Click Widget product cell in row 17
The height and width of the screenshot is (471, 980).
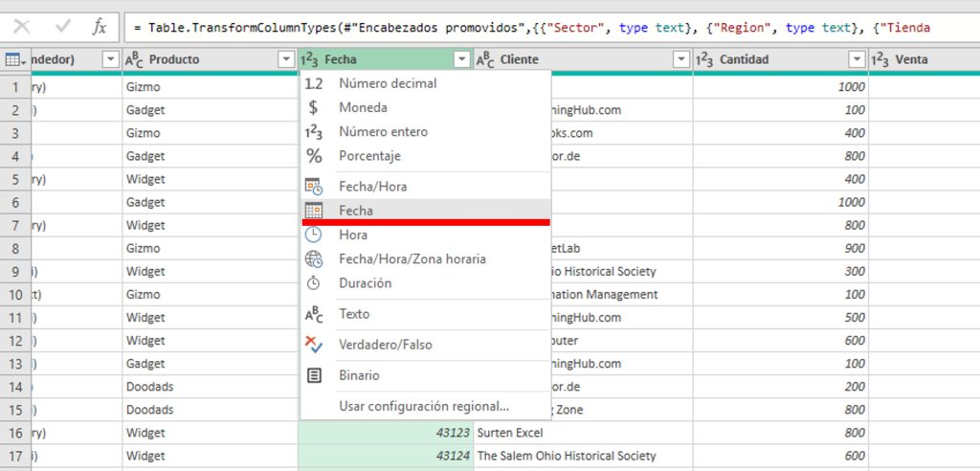tap(210, 456)
